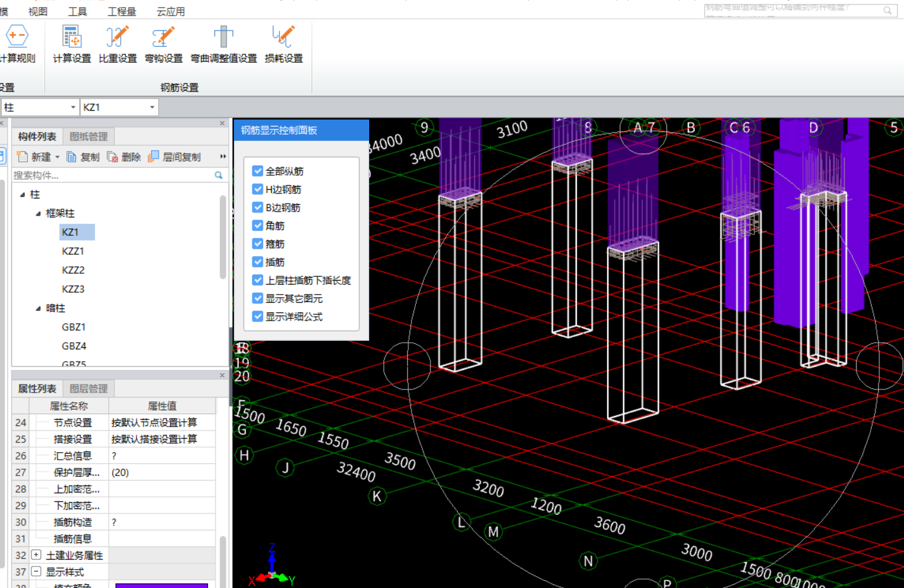
Task: Click the 复制 component icon
Action: (71, 157)
